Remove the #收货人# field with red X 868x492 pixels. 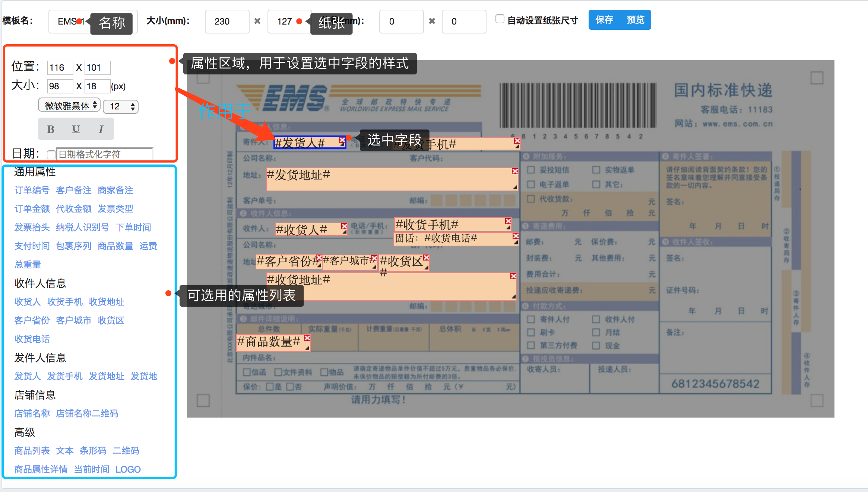coord(344,226)
